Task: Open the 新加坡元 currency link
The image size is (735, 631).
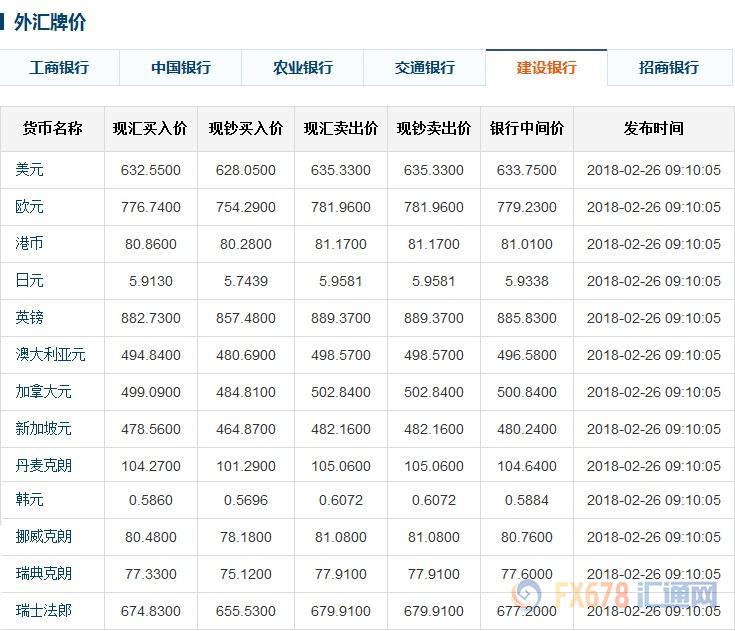Action: click(44, 428)
